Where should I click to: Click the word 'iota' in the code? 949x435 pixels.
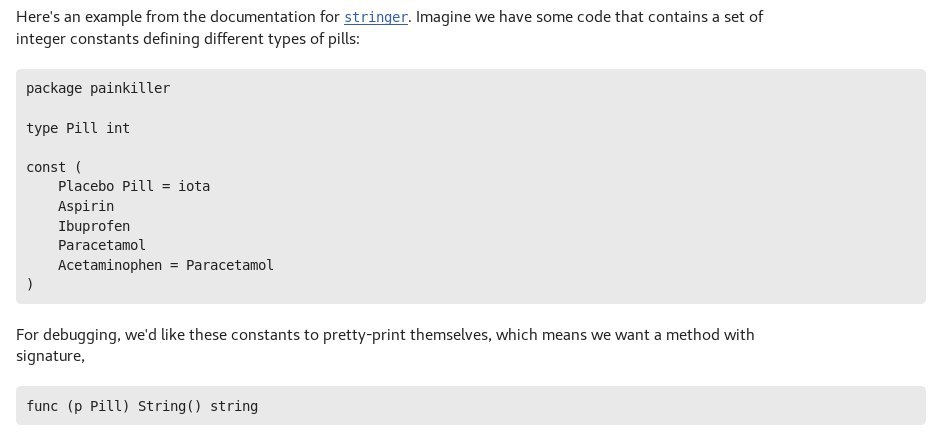[x=194, y=186]
